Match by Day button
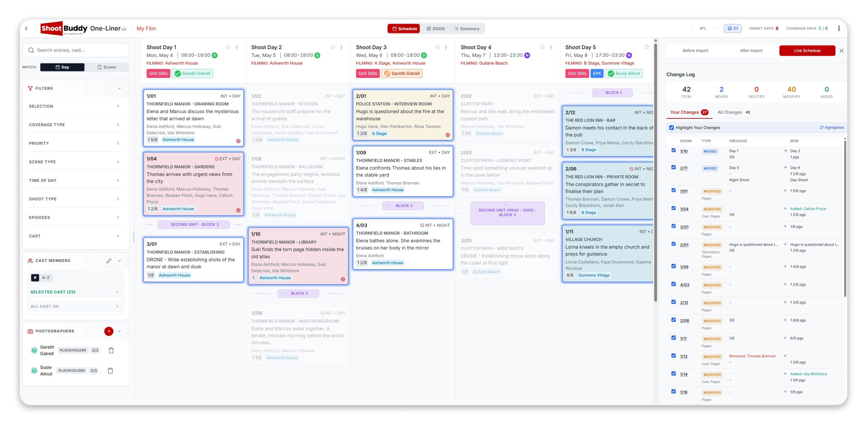The image size is (868, 425). pyautogui.click(x=62, y=67)
